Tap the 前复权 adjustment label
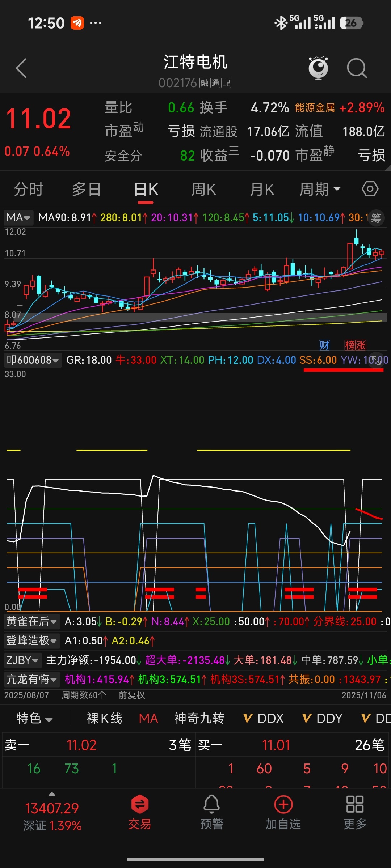The image size is (391, 868). pyautogui.click(x=132, y=695)
